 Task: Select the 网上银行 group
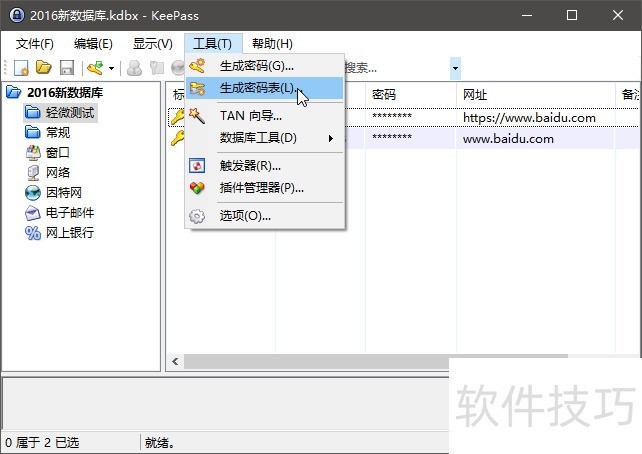[69, 232]
